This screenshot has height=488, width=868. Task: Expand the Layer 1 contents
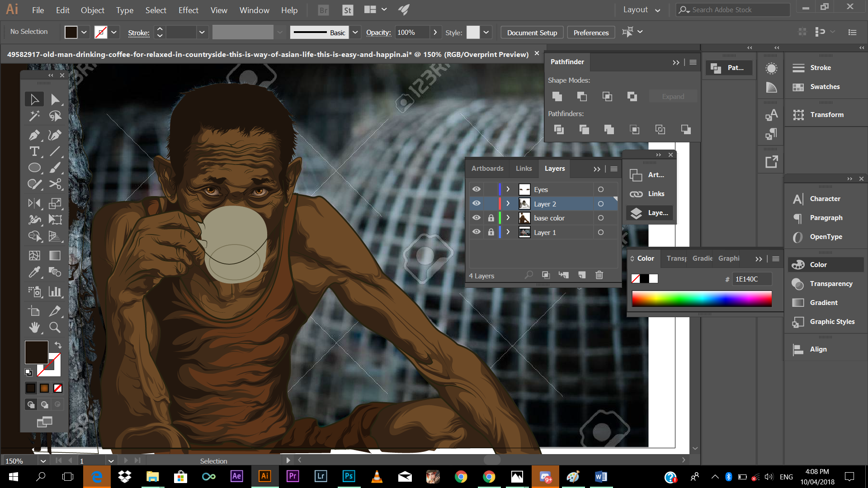[508, 232]
